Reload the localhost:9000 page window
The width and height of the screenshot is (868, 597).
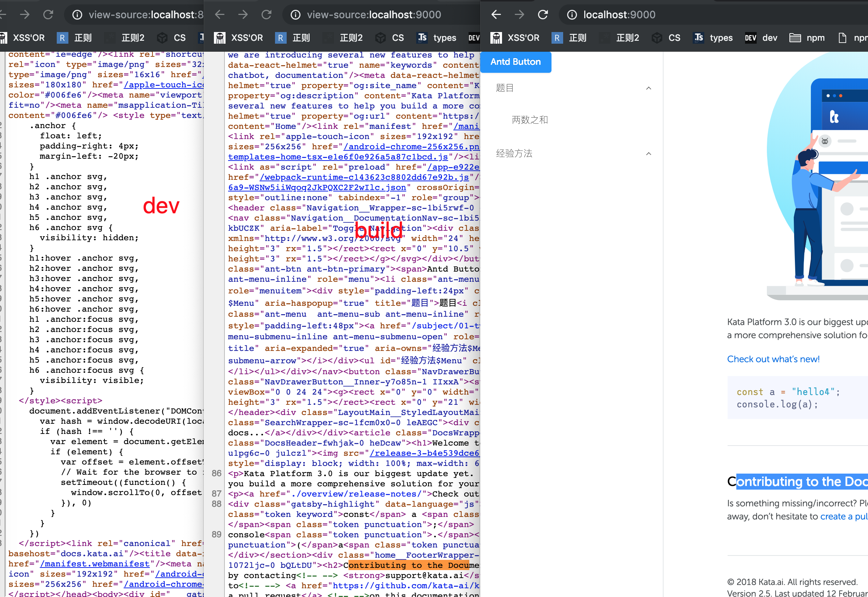click(x=543, y=15)
